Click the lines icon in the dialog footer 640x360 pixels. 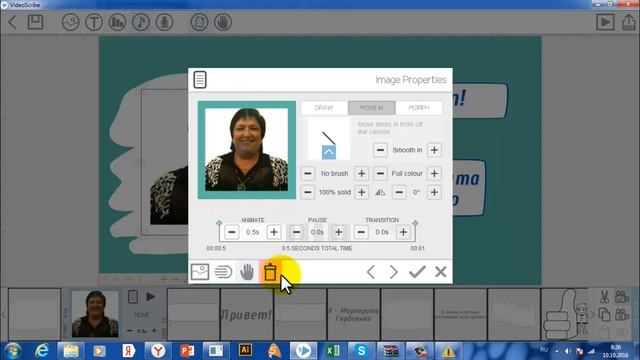(223, 272)
